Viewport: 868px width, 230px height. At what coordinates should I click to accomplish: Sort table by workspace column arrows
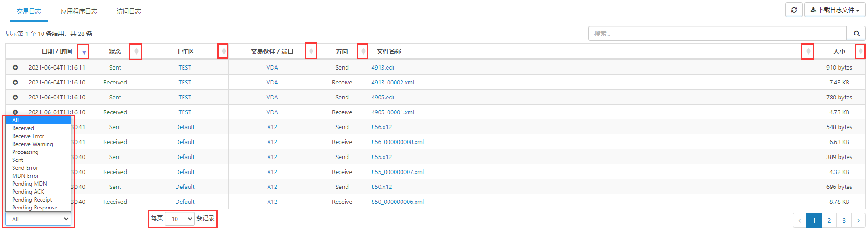(x=223, y=51)
